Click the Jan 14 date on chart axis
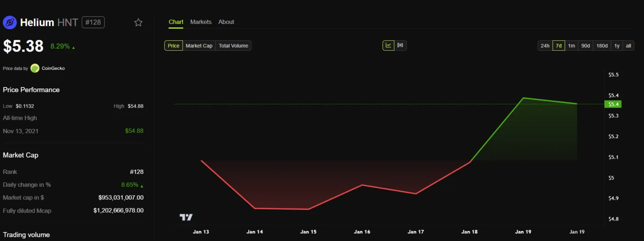Image resolution: width=644 pixels, height=241 pixels. coord(254,232)
